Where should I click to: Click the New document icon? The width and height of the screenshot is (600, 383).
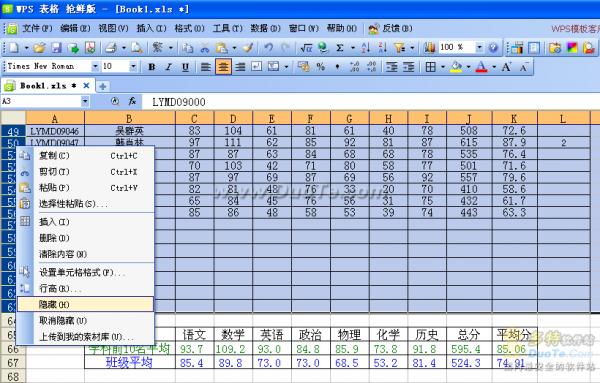click(14, 47)
